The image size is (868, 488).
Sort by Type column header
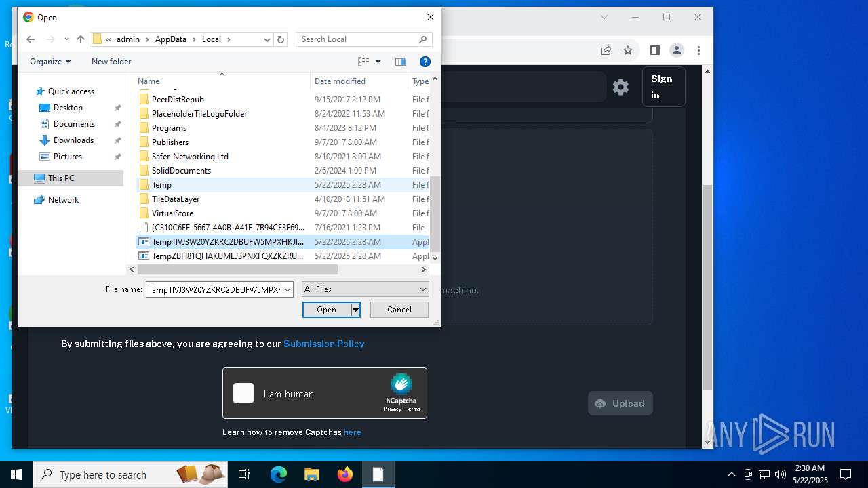(x=420, y=81)
